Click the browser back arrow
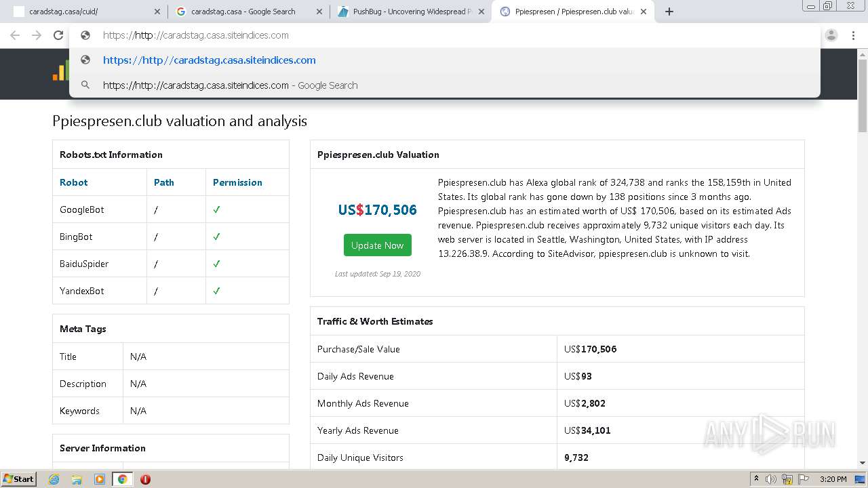 coord(15,35)
